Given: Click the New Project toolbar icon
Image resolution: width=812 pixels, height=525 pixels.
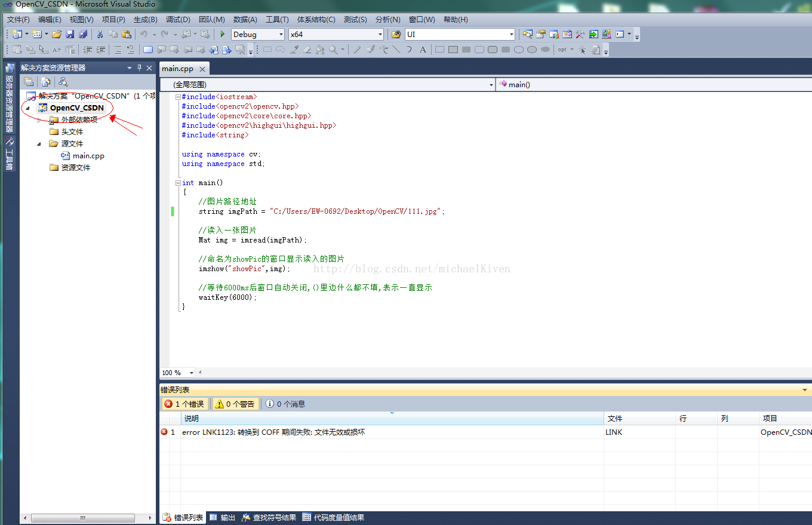Looking at the screenshot, I should (x=16, y=34).
